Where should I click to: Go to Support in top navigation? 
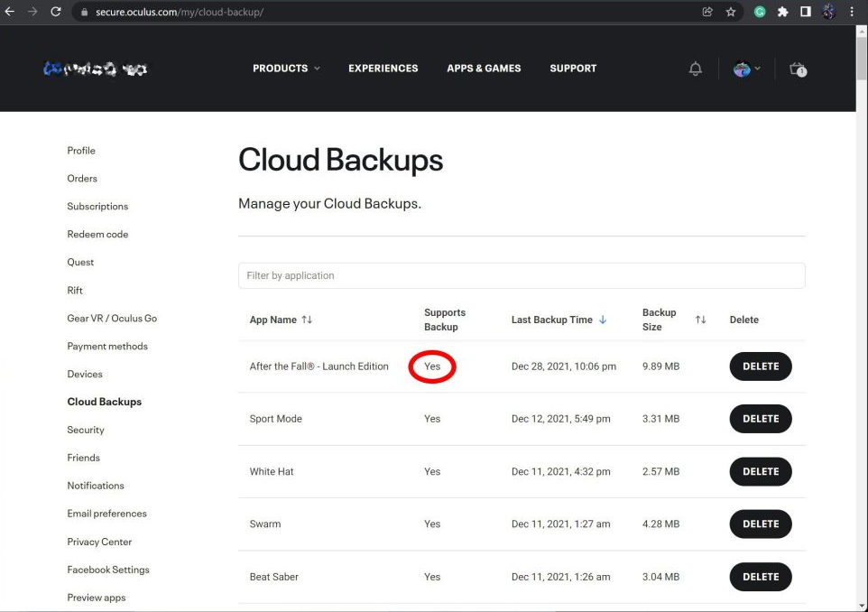click(x=573, y=69)
